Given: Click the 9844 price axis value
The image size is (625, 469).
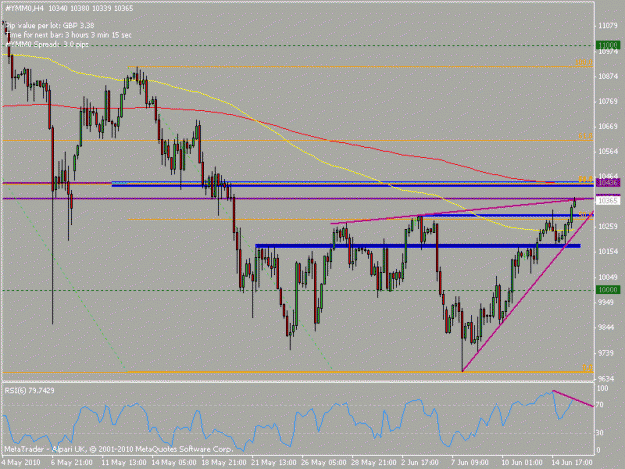Looking at the screenshot, I should pyautogui.click(x=606, y=328).
